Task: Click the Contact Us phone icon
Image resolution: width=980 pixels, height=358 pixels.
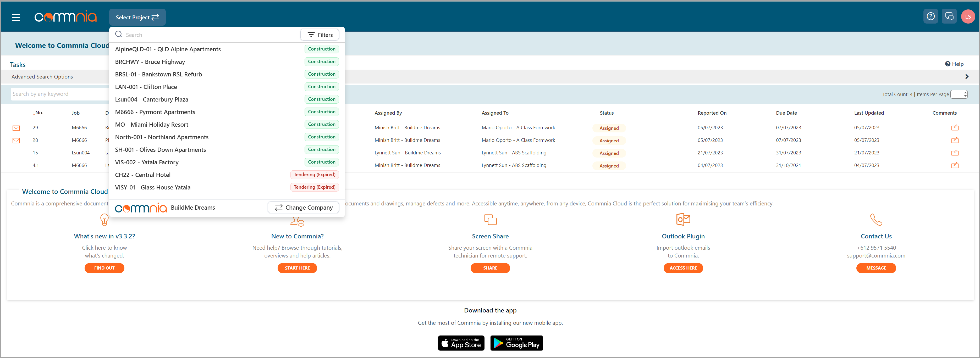Action: (x=876, y=220)
